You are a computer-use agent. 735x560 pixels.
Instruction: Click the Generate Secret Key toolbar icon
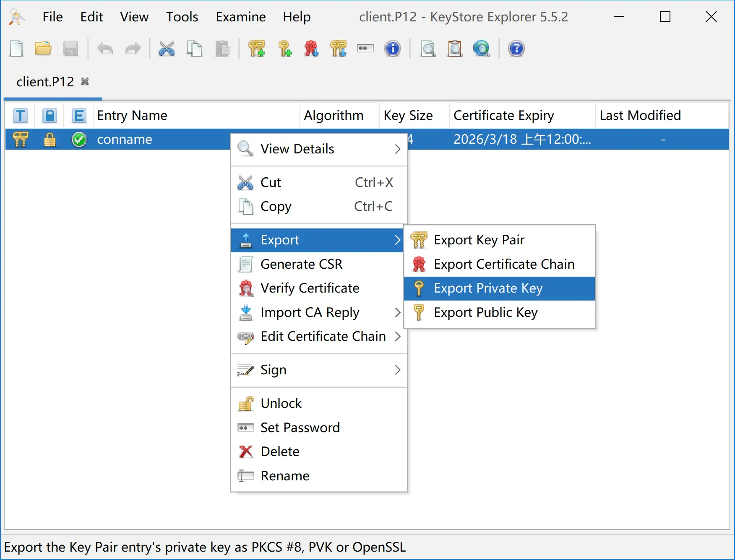tap(285, 49)
